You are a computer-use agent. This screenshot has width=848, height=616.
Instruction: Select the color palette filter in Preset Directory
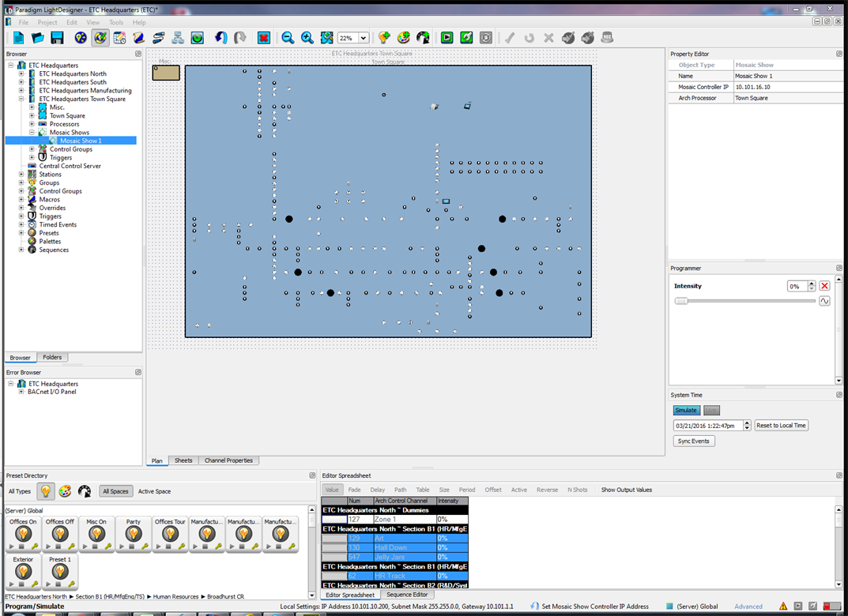click(x=65, y=491)
